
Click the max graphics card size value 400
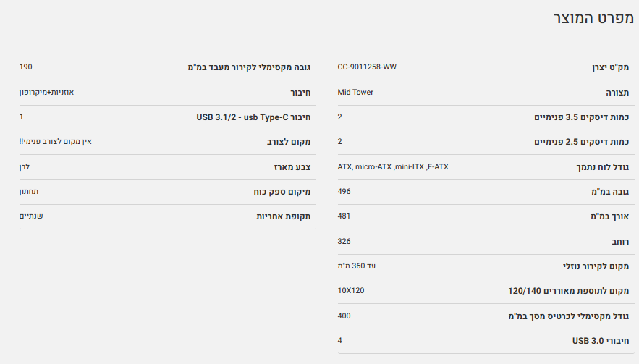(344, 316)
